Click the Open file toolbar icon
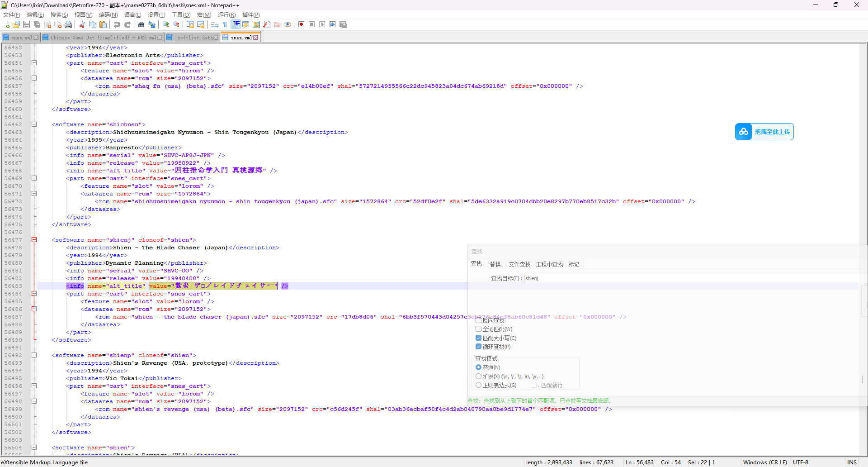The image size is (868, 467). (16, 24)
